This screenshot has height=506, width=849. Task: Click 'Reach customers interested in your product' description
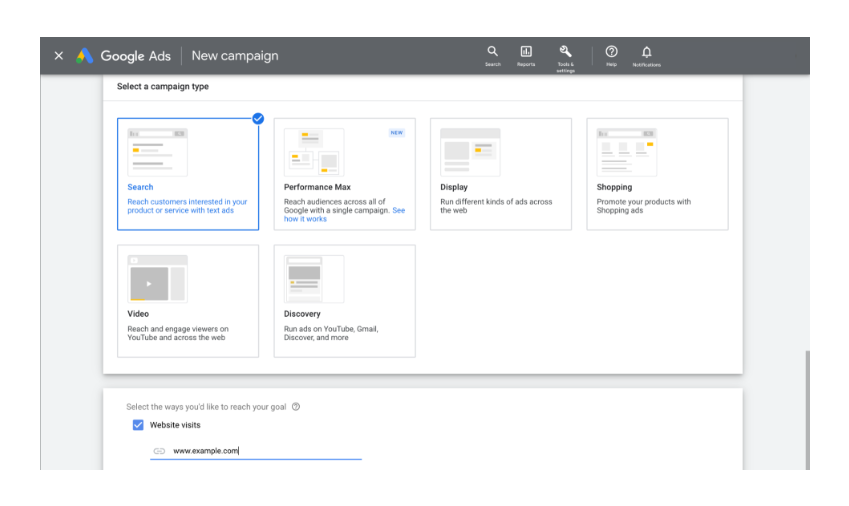click(187, 206)
